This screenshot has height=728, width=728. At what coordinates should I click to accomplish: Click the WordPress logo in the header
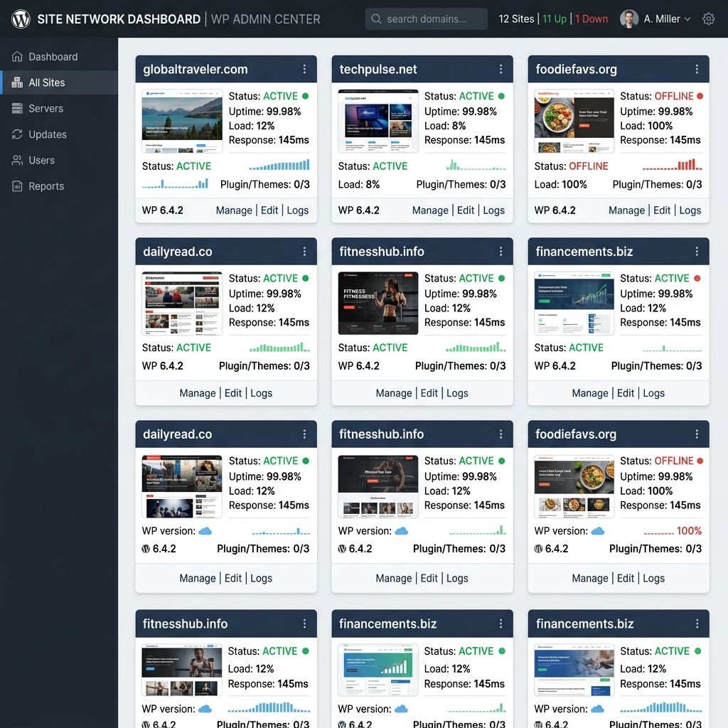[21, 19]
